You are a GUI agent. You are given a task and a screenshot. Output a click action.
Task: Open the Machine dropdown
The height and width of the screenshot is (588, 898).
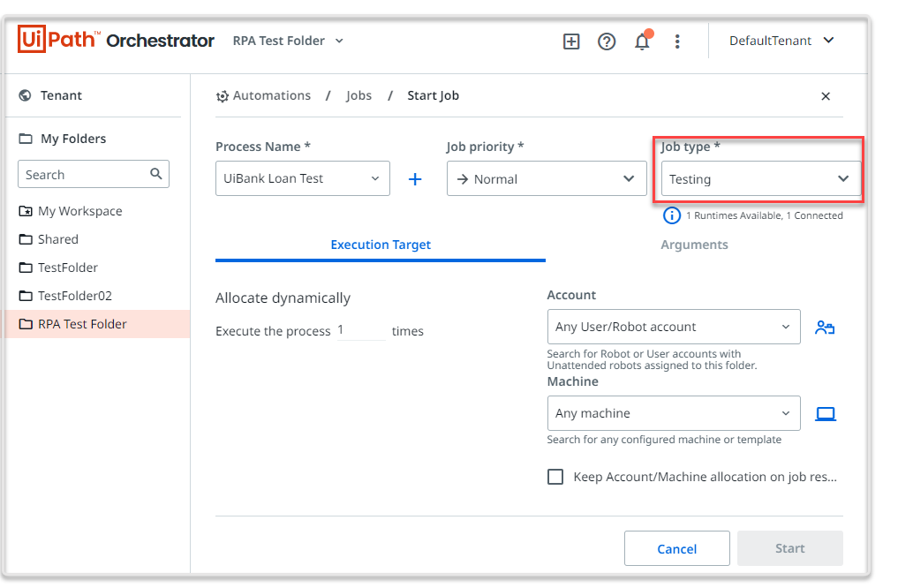coord(674,413)
